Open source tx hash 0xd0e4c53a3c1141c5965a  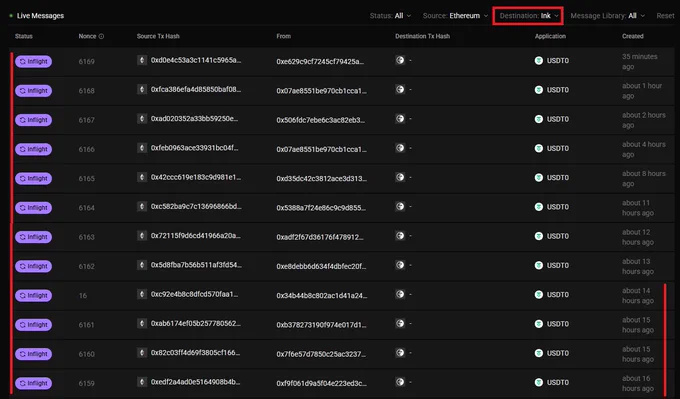[x=196, y=60]
